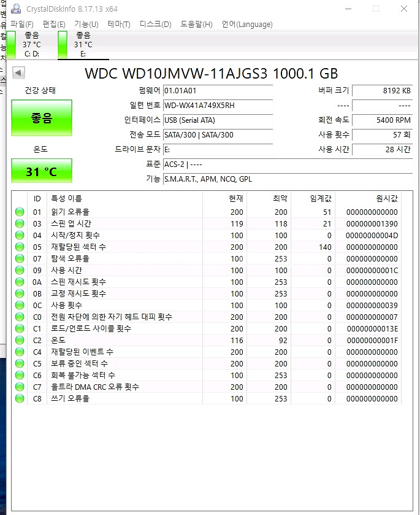Click the 특성 이름 column header
Viewport: 420px width, 515px height.
(x=66, y=198)
